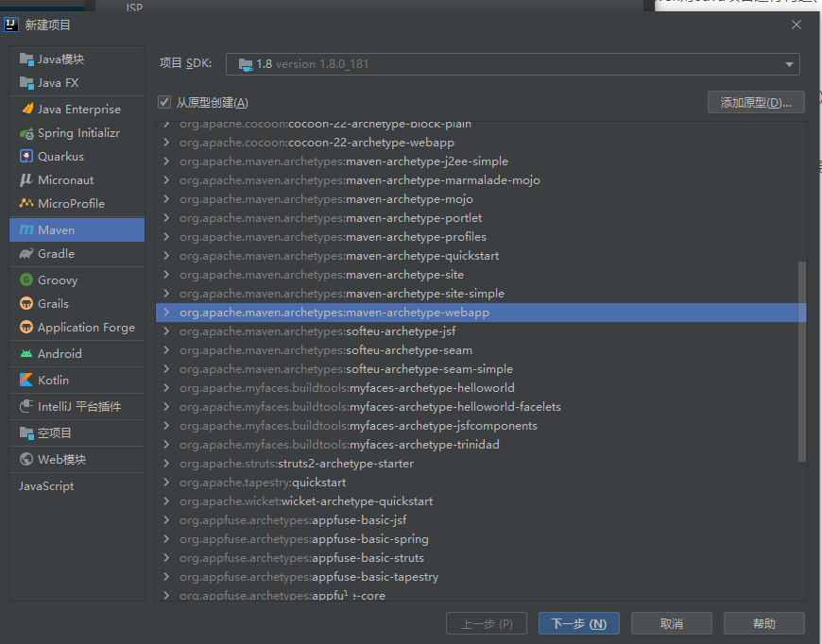Image resolution: width=822 pixels, height=644 pixels.
Task: Select the maven-archetype-marmalade-mojo row
Action: (481, 180)
